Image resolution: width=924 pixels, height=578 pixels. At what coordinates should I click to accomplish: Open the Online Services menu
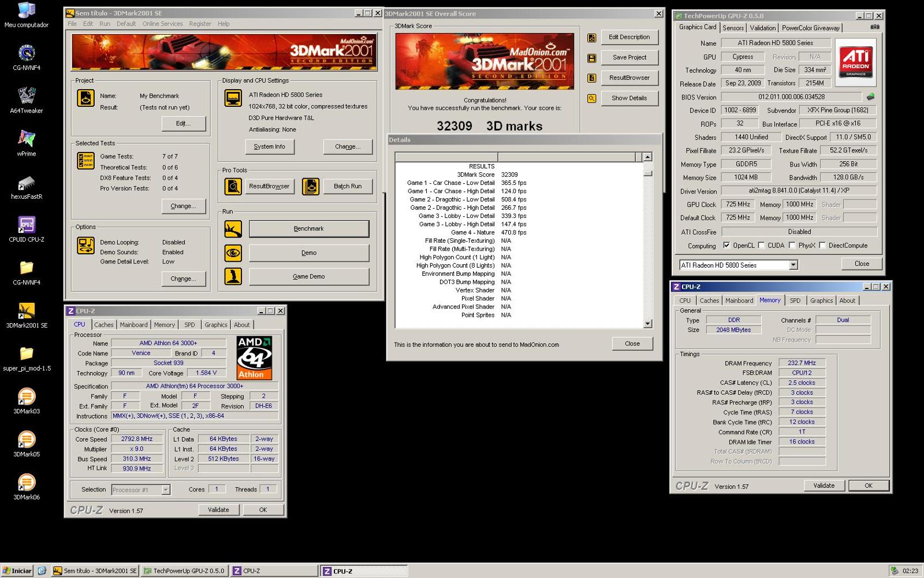(x=162, y=24)
